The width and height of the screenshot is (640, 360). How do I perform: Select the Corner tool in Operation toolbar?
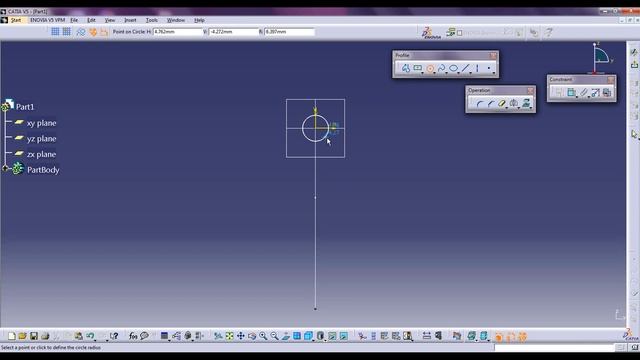pos(480,104)
